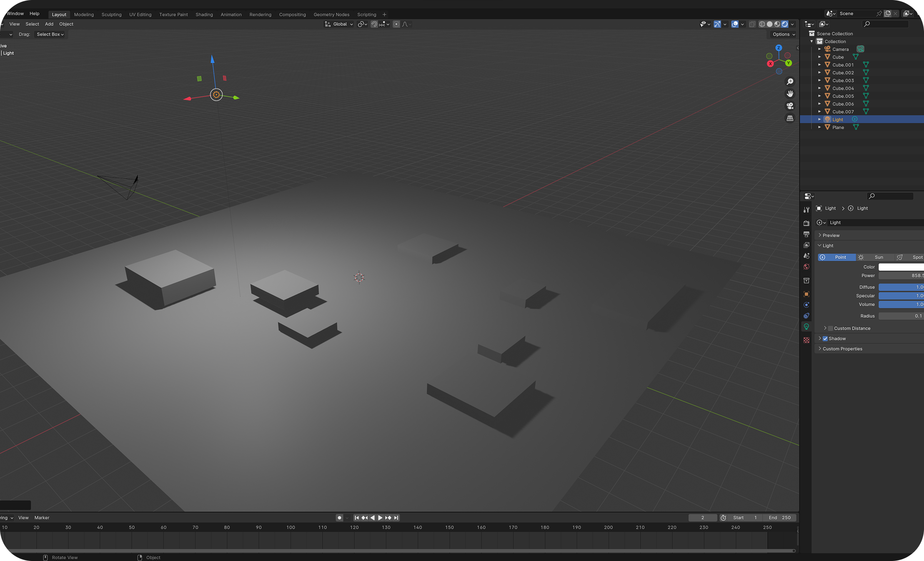Open Render properties tab icon

click(x=806, y=223)
